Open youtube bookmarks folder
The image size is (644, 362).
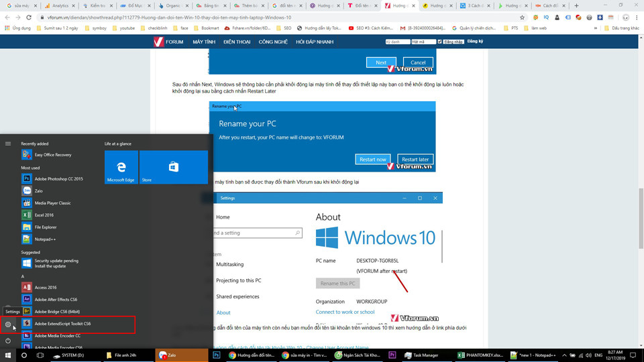(123, 28)
